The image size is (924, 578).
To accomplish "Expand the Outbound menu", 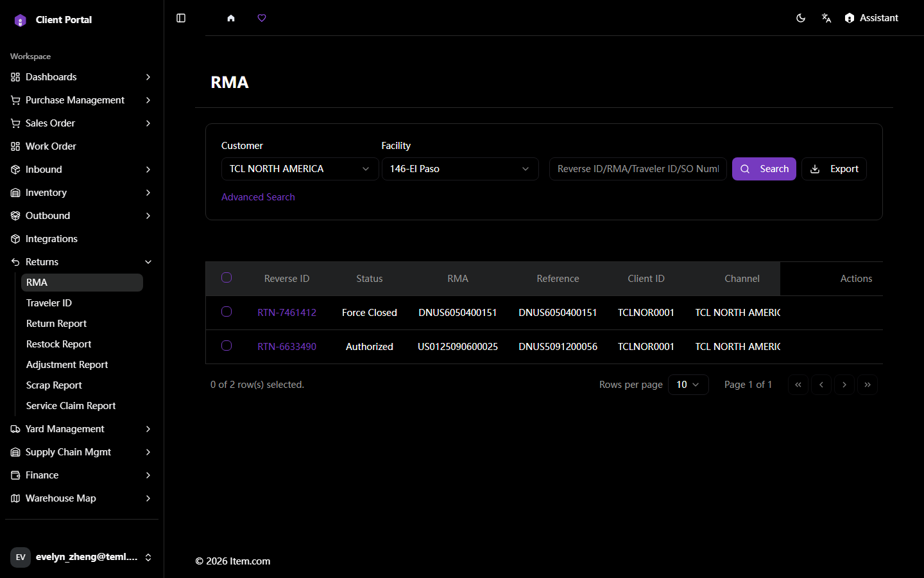I will click(x=81, y=216).
